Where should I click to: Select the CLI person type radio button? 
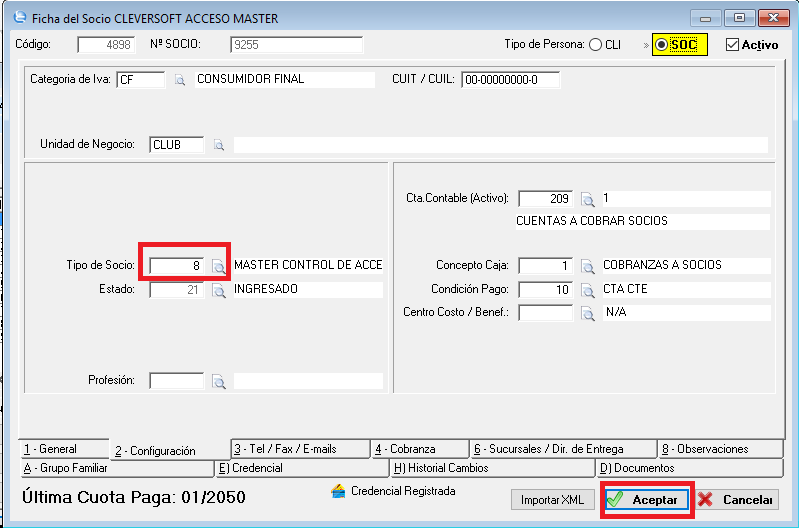tap(596, 45)
